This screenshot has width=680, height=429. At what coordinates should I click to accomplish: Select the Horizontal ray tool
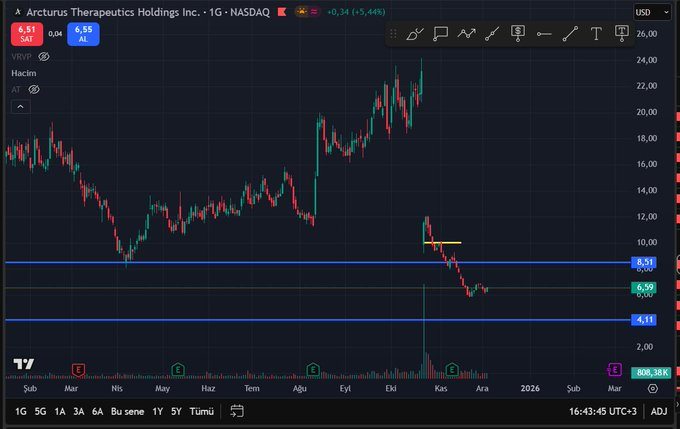(x=544, y=34)
